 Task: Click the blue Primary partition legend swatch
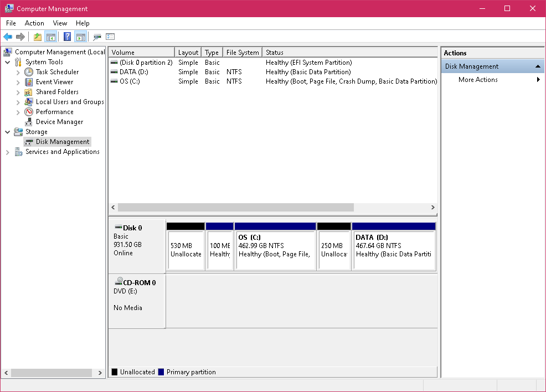click(x=161, y=372)
